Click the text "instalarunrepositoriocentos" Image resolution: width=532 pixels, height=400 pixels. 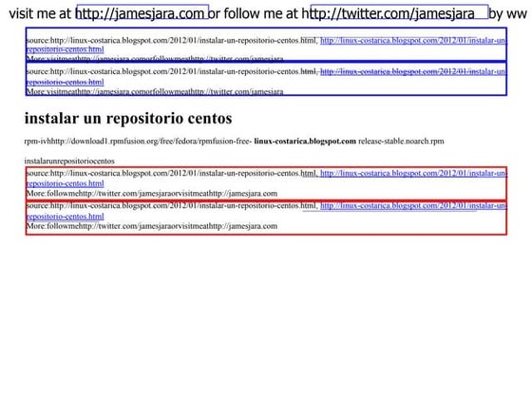coord(69,161)
